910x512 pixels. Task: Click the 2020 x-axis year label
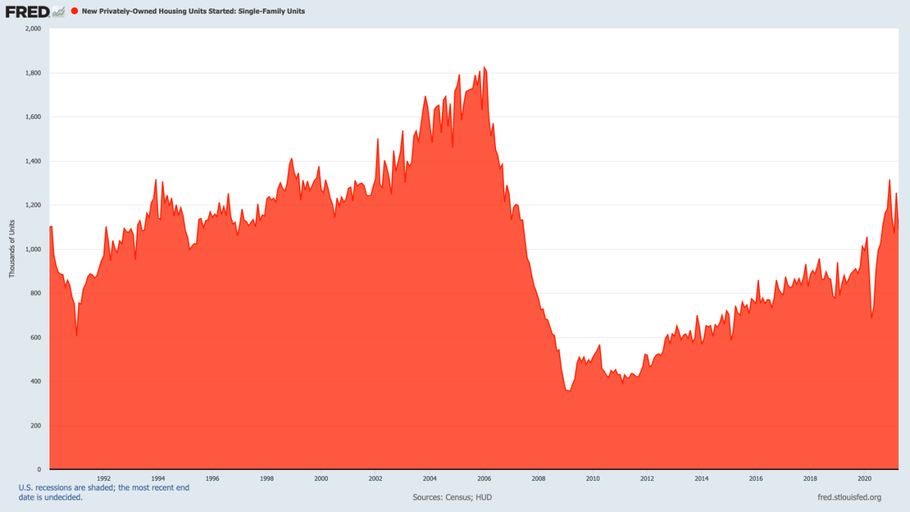(865, 479)
